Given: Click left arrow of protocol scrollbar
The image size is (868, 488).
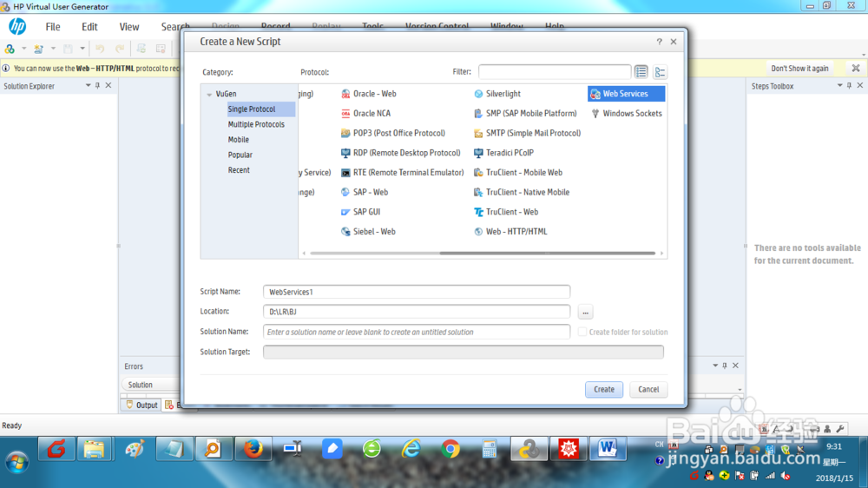Looking at the screenshot, I should coord(304,254).
